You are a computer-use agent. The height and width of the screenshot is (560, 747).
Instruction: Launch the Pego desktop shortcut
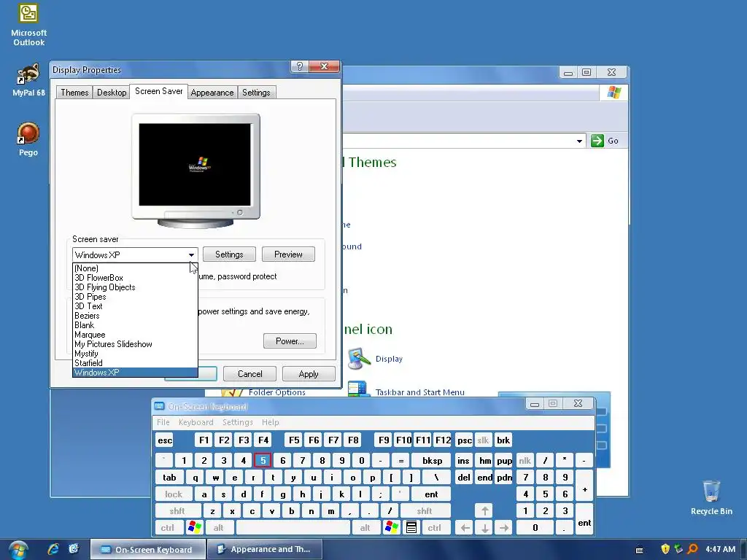pos(28,139)
